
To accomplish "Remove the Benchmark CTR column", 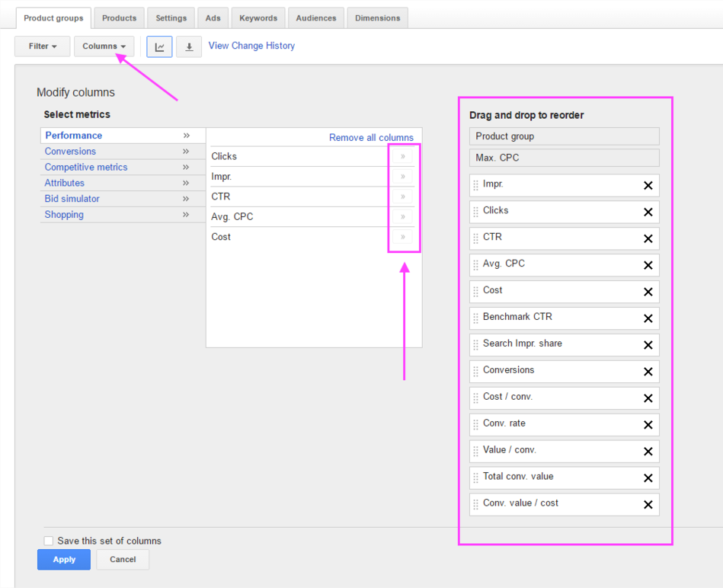I will pyautogui.click(x=648, y=318).
